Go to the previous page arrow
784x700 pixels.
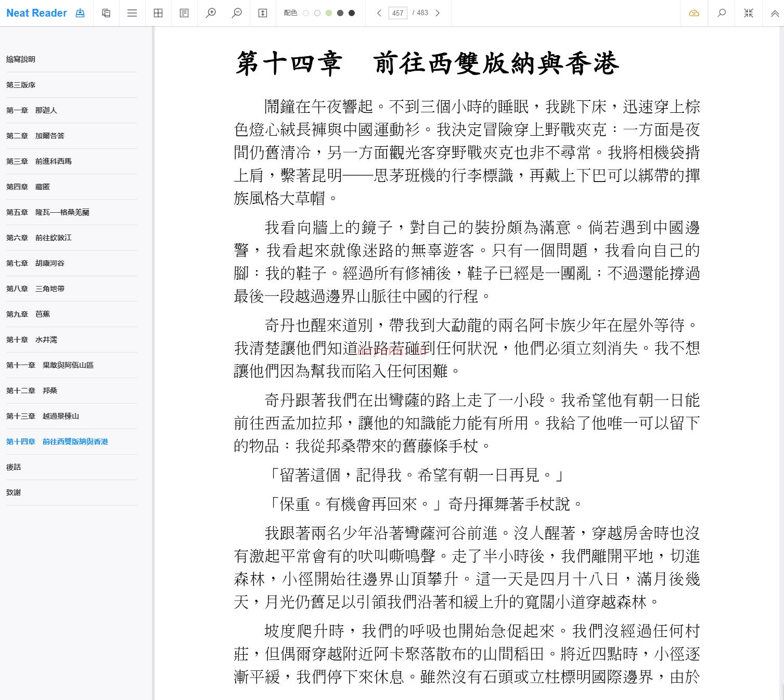click(379, 13)
